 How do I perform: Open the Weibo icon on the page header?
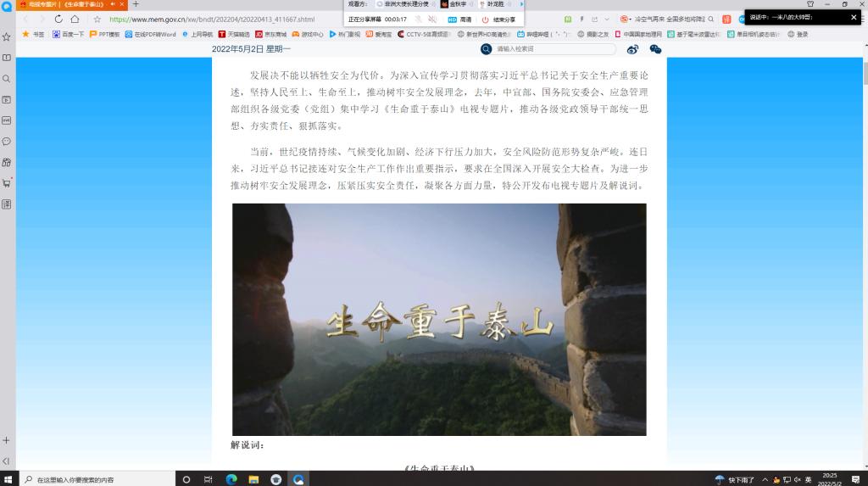coord(632,49)
